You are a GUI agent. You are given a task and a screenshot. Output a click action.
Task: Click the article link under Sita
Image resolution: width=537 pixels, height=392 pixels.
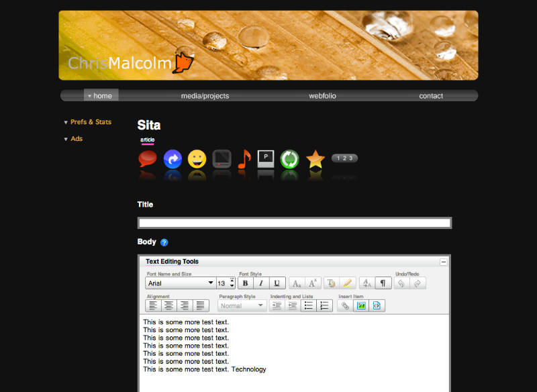[147, 140]
